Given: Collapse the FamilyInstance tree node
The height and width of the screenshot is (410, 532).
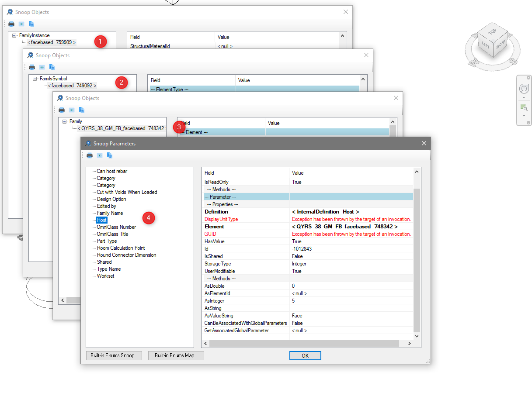Looking at the screenshot, I should pos(14,35).
